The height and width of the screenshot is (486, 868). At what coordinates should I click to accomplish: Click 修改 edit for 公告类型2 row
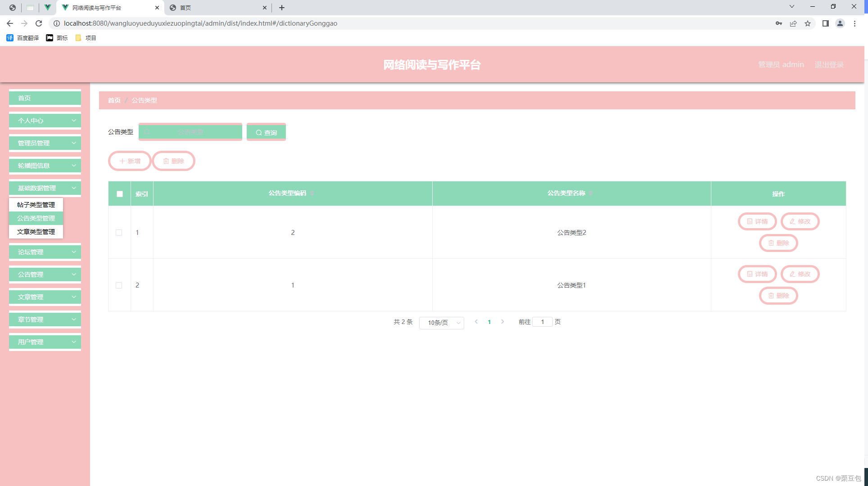click(800, 221)
